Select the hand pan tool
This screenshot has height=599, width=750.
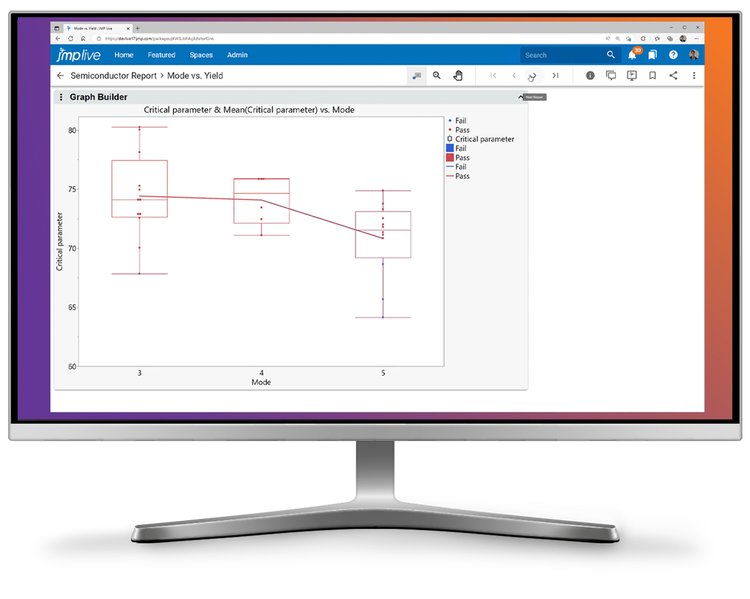point(458,76)
